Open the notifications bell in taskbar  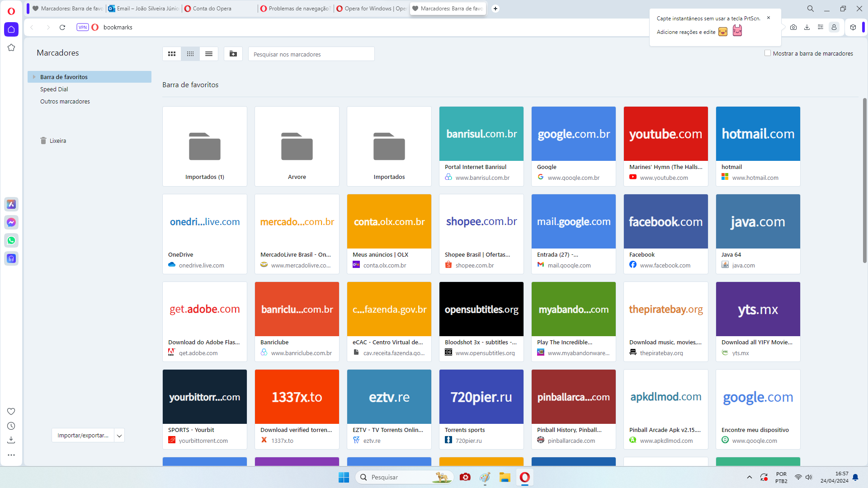tap(855, 477)
